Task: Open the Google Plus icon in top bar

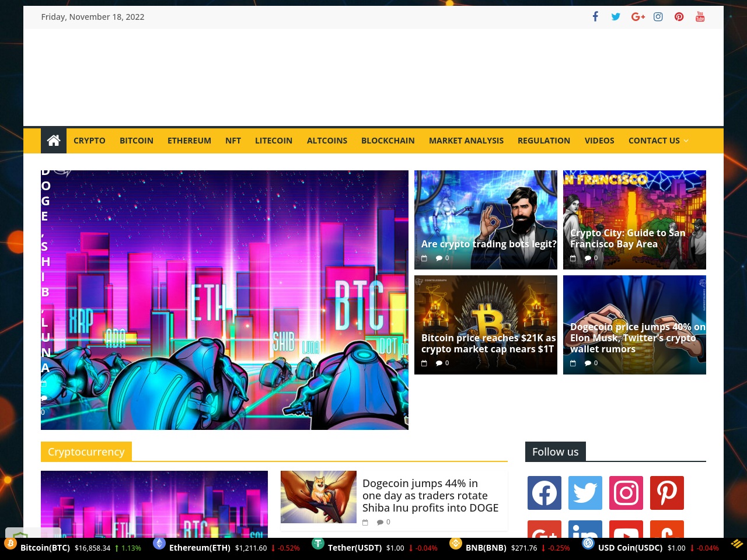Action: (x=638, y=16)
